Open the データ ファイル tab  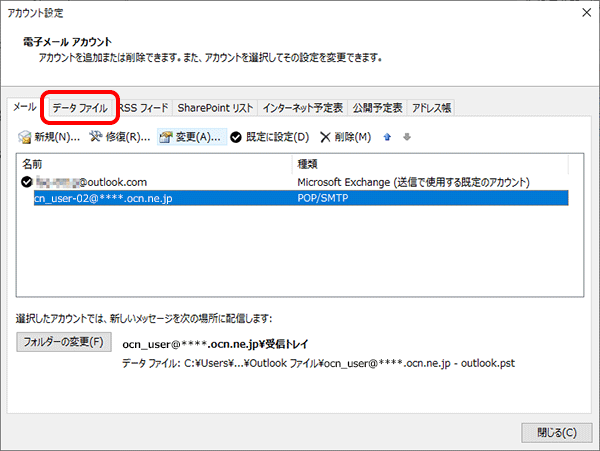coord(80,107)
